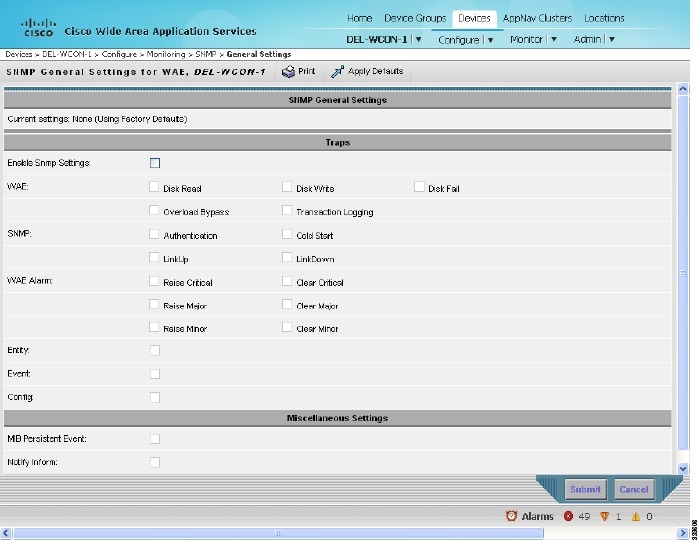699x540 pixels.
Task: Open the Alarms clock icon
Action: click(x=511, y=516)
